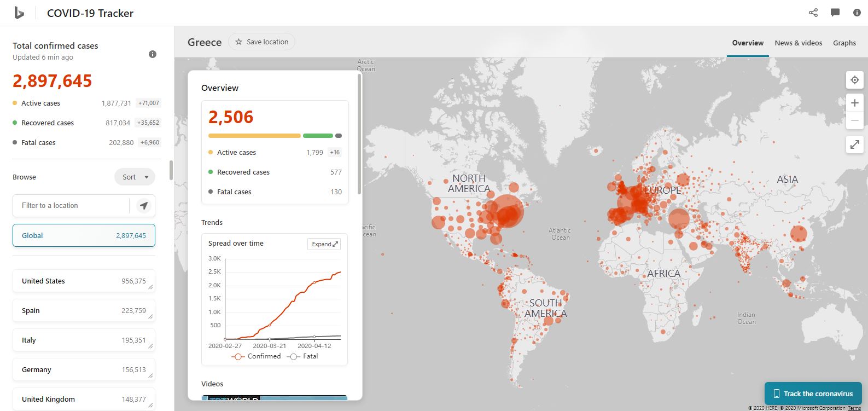The width and height of the screenshot is (868, 411).
Task: Click the left sidebar scrollbar
Action: [x=171, y=170]
